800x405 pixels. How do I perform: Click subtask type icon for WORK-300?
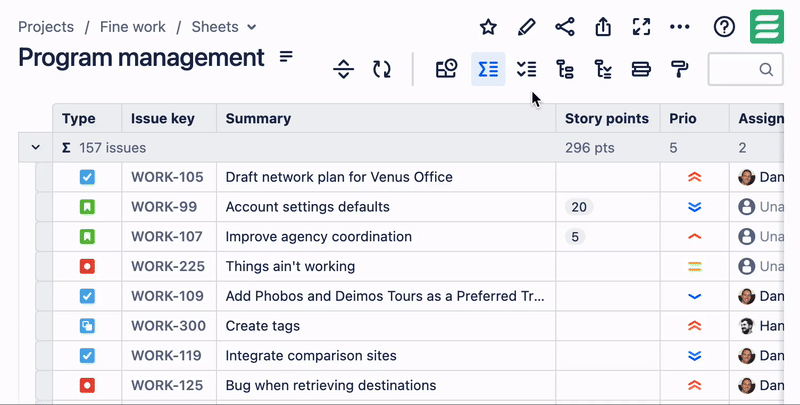pos(87,325)
